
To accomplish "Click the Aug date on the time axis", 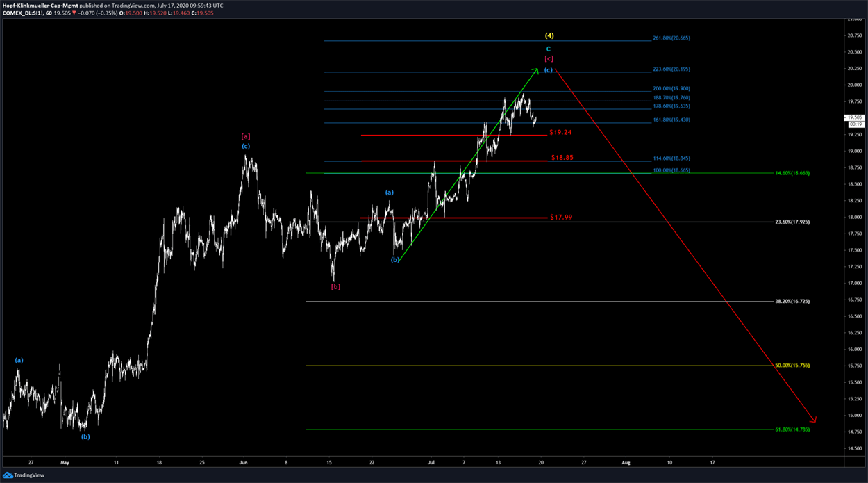I will pyautogui.click(x=626, y=461).
